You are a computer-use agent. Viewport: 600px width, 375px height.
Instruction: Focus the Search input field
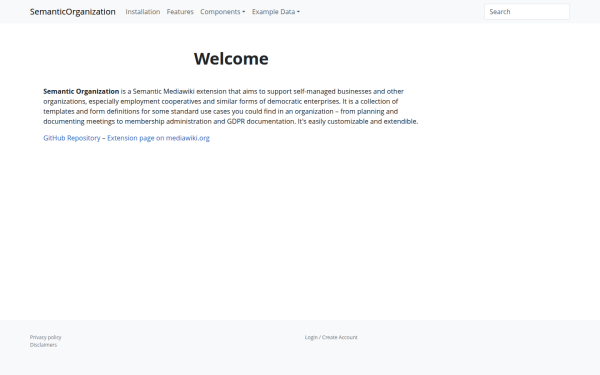pyautogui.click(x=527, y=12)
